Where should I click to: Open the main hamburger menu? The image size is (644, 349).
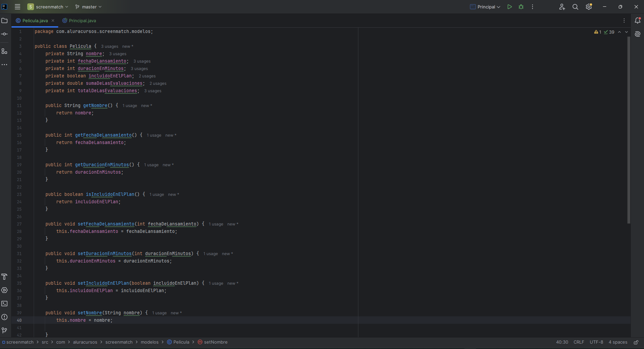(18, 7)
